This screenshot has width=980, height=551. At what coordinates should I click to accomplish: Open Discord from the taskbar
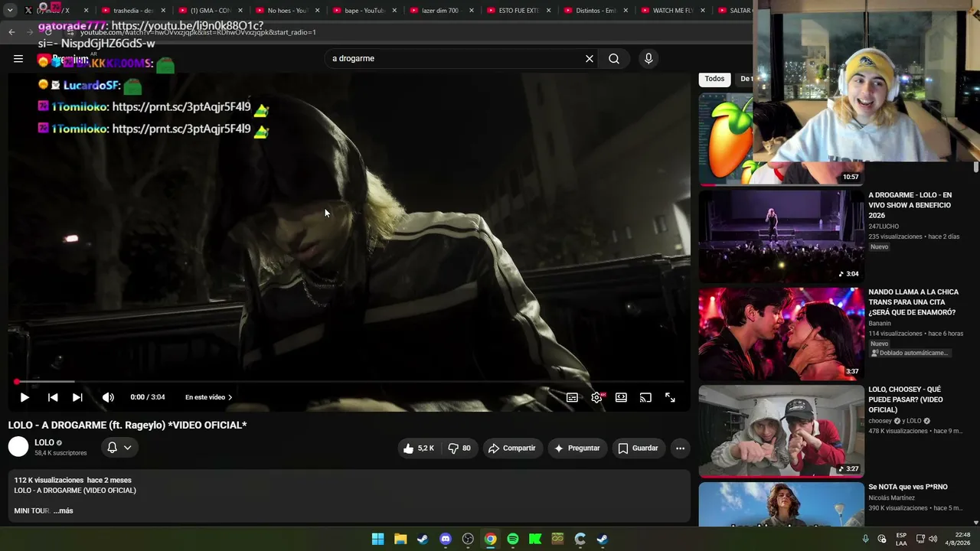tap(446, 539)
